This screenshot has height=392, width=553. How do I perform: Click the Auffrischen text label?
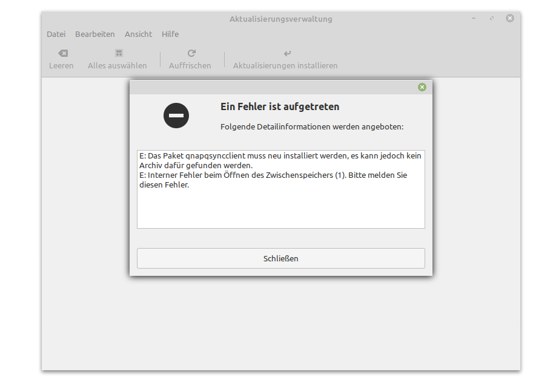190,65
